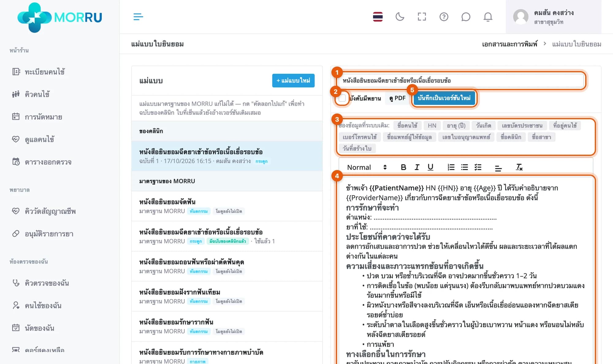The height and width of the screenshot is (364, 613).
Task: Select template หนังสือยินยอมจัดฟัน
Action: point(227,206)
